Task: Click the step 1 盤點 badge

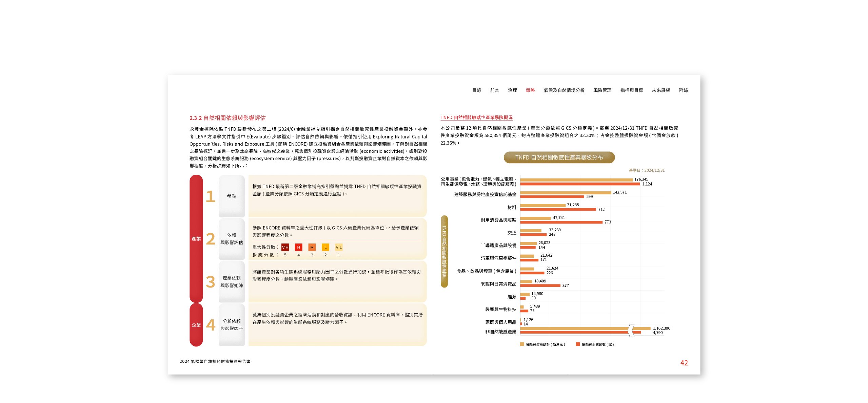Action: pyautogui.click(x=232, y=196)
